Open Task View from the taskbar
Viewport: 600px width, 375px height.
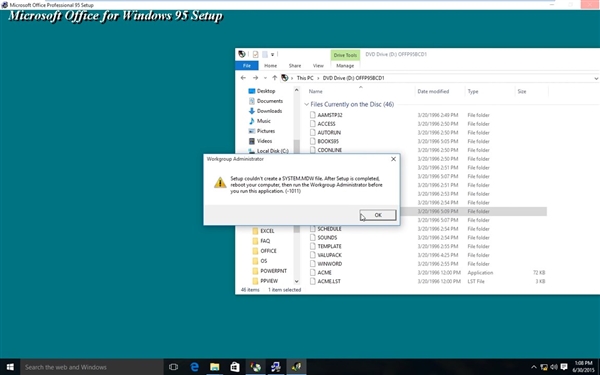(x=173, y=367)
